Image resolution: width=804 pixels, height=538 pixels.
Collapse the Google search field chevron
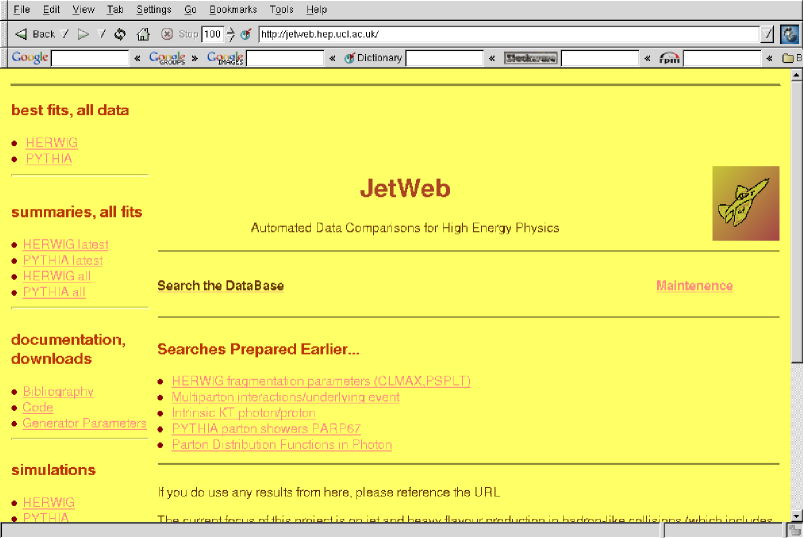(x=137, y=58)
